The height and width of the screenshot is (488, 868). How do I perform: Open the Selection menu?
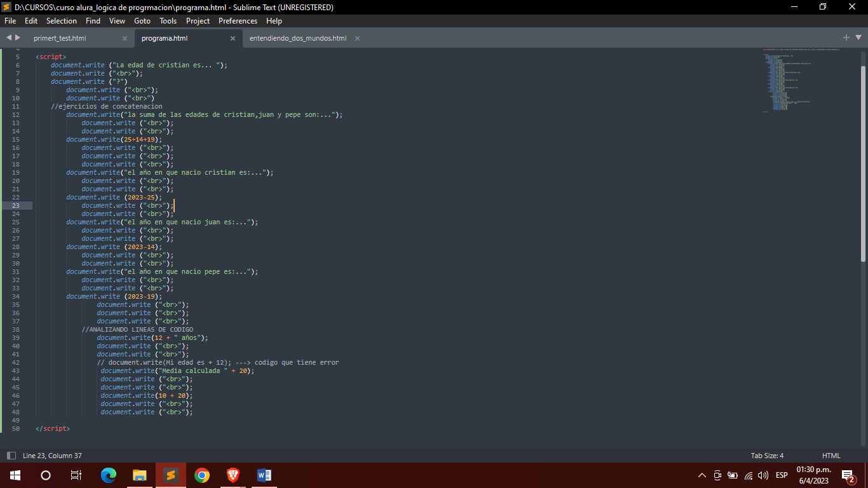[62, 21]
